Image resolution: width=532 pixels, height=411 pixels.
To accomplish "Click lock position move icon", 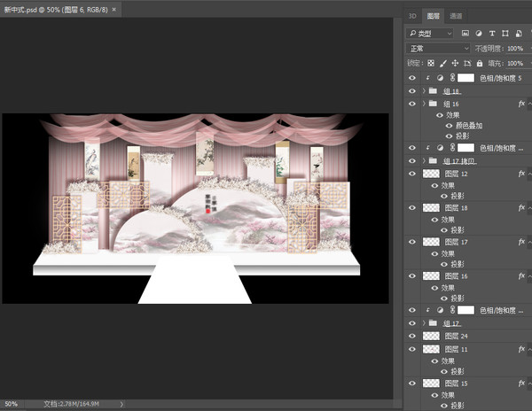I will (455, 64).
